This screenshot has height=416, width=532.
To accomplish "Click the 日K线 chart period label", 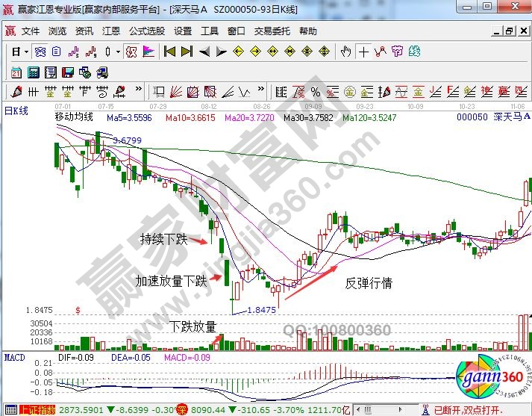I will pos(16,111).
